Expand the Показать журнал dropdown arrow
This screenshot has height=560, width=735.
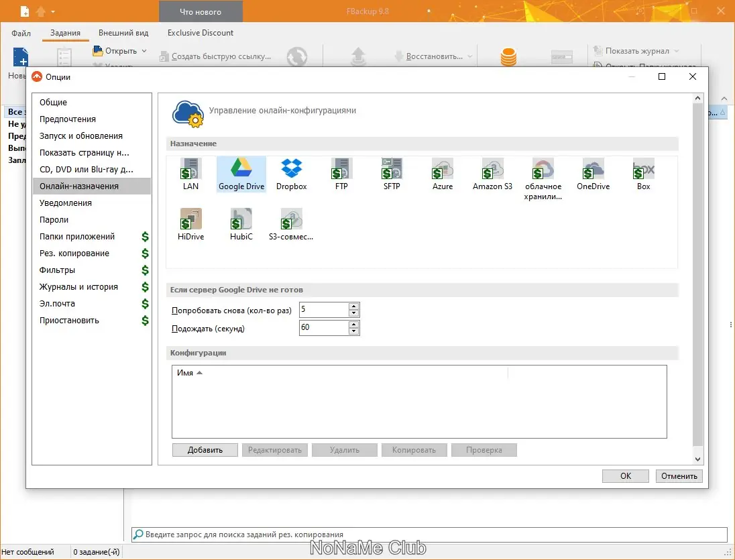677,50
